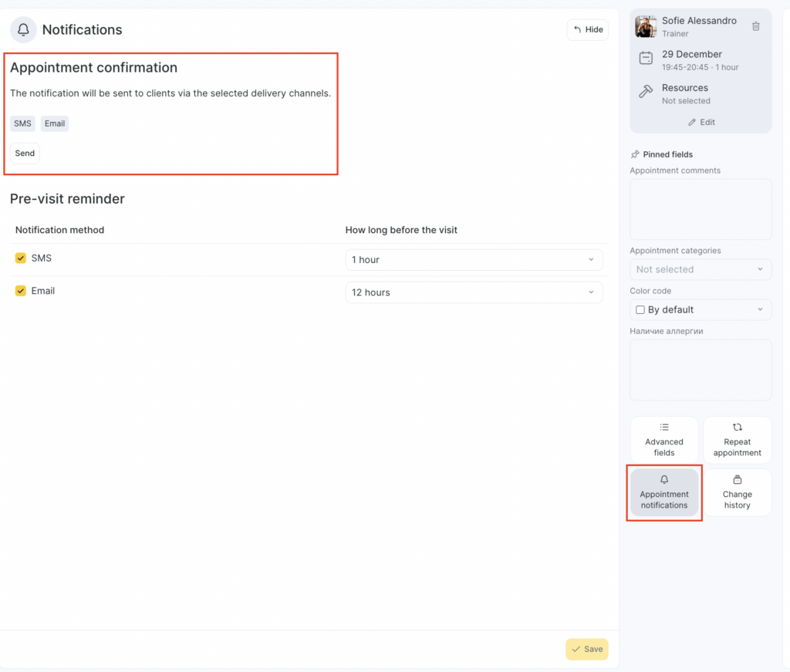Click the calendar icon next to 29 December
The width and height of the screenshot is (790, 672).
pos(646,59)
